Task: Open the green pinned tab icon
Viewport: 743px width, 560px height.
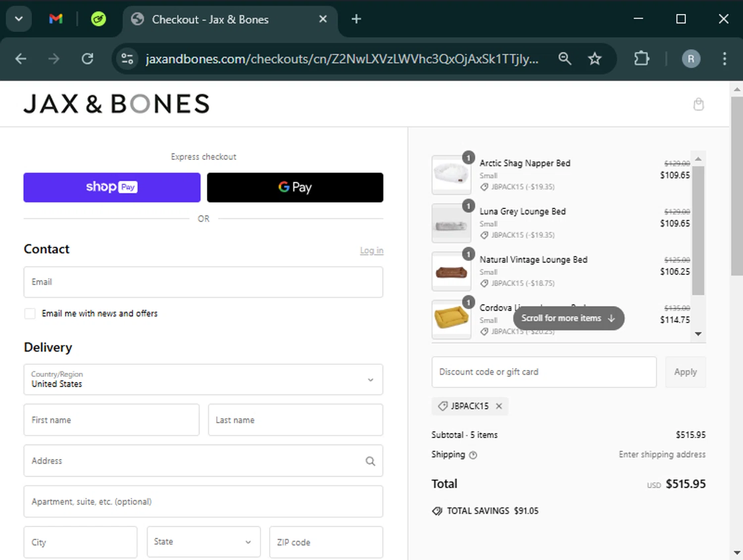Action: pos(99,19)
